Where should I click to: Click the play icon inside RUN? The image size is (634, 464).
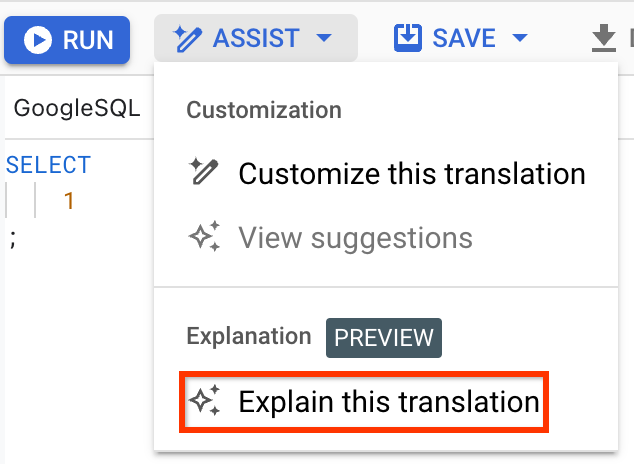[39, 40]
